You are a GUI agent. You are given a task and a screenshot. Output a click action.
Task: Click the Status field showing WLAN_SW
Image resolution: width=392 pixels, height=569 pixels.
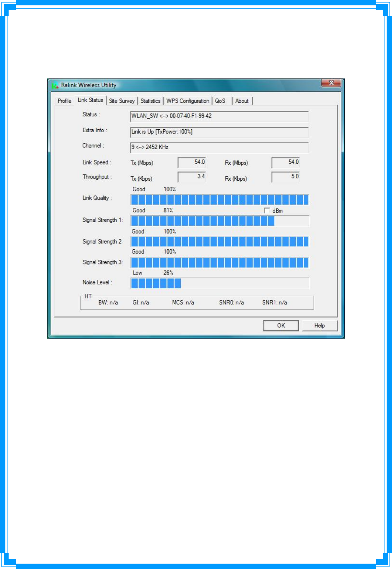(x=219, y=116)
